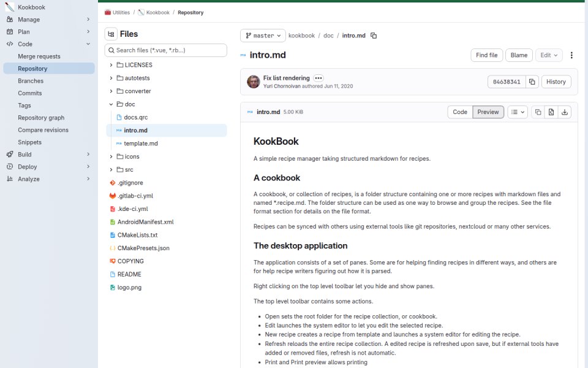Switch to Code view of intro.md
Screen dimensions: 588x368
460,112
